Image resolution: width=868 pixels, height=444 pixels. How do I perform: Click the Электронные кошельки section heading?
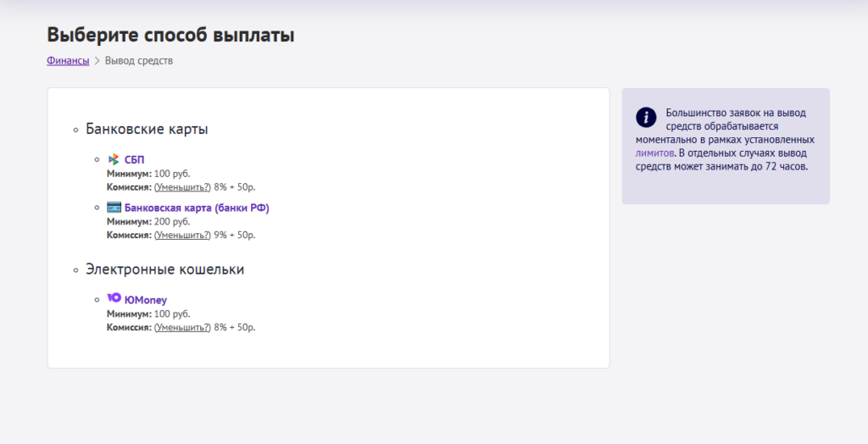[165, 269]
